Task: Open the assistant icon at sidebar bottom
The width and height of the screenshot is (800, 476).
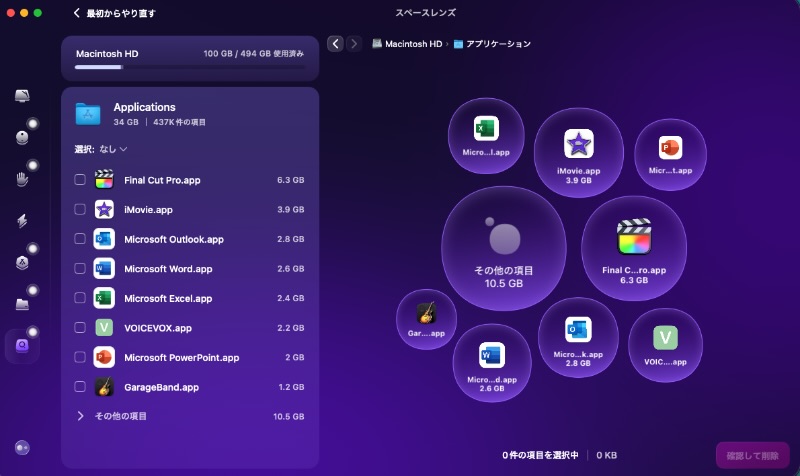Action: [22, 448]
